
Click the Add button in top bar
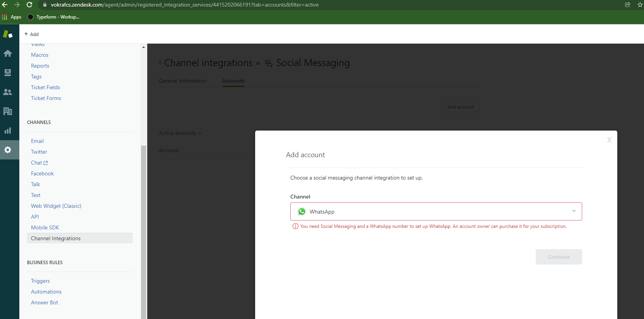click(x=31, y=34)
